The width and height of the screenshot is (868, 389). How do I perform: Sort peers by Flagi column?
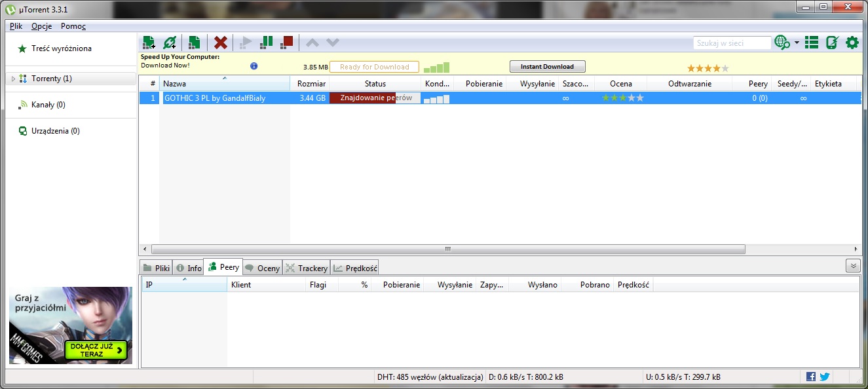322,285
